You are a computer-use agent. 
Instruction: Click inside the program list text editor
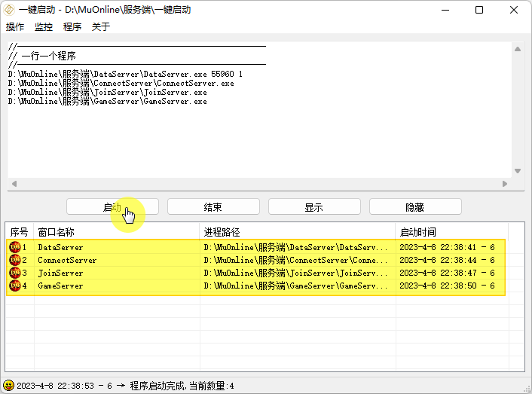coord(256,136)
